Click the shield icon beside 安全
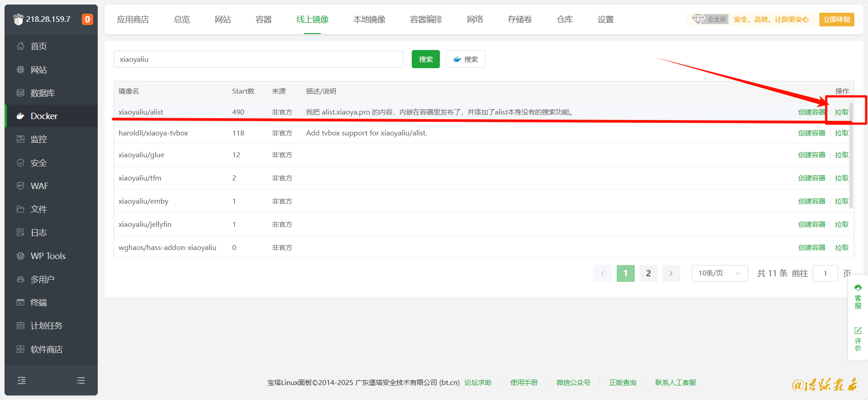This screenshot has width=868, height=400. [20, 163]
